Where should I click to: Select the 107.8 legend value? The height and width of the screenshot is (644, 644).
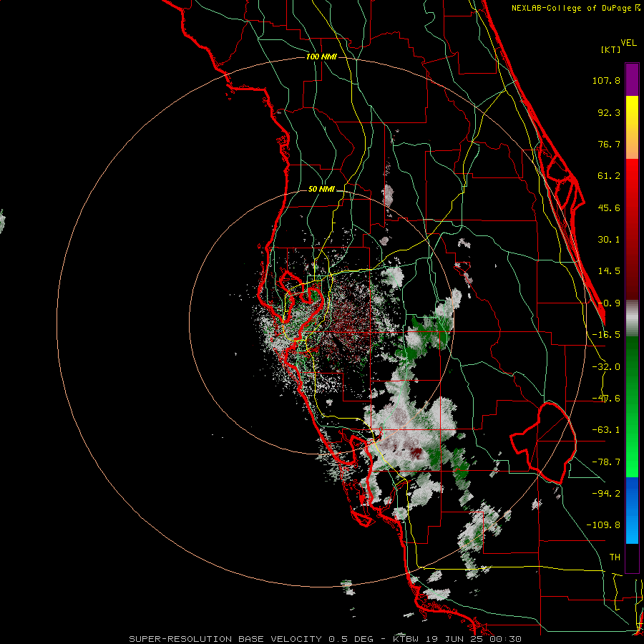[x=606, y=80]
